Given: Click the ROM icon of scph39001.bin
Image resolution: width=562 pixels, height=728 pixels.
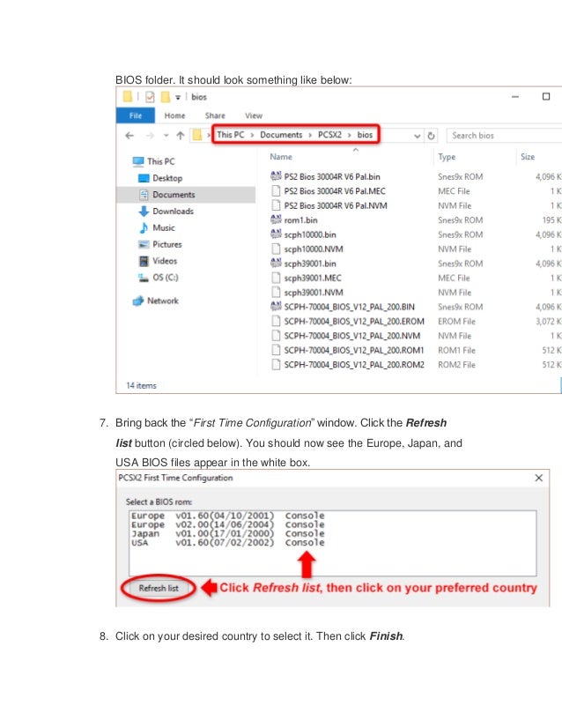Looking at the screenshot, I should [276, 264].
